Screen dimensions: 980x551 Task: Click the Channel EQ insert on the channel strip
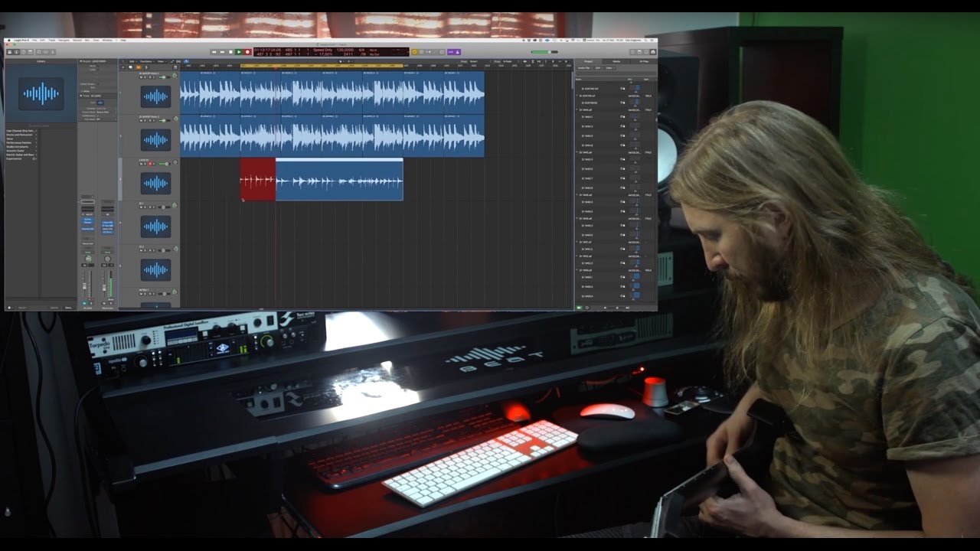(x=87, y=229)
